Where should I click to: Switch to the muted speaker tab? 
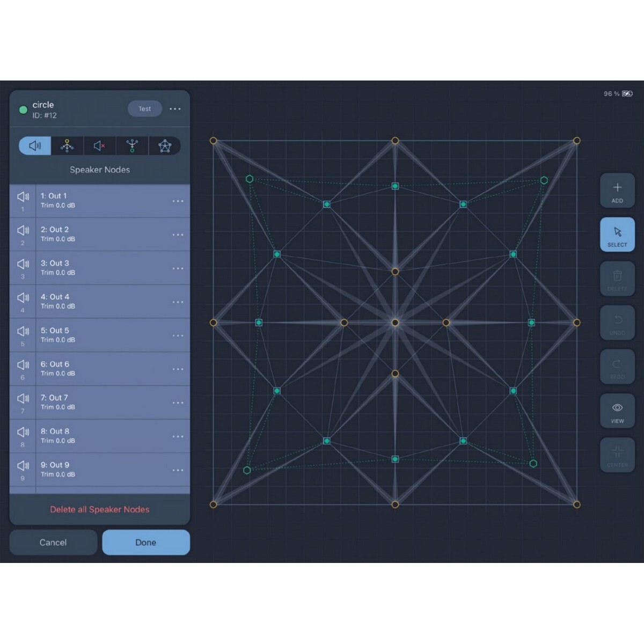[x=99, y=146]
